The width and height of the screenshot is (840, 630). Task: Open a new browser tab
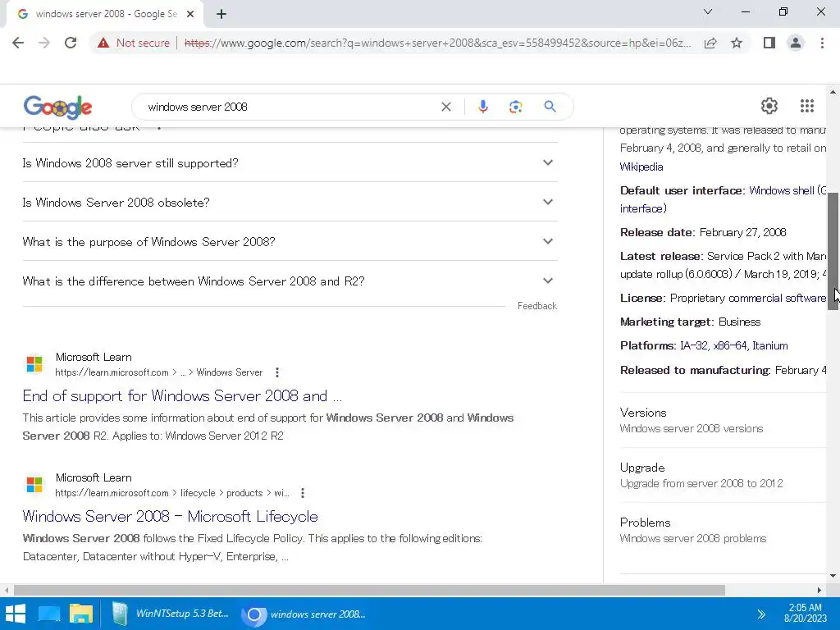point(221,15)
